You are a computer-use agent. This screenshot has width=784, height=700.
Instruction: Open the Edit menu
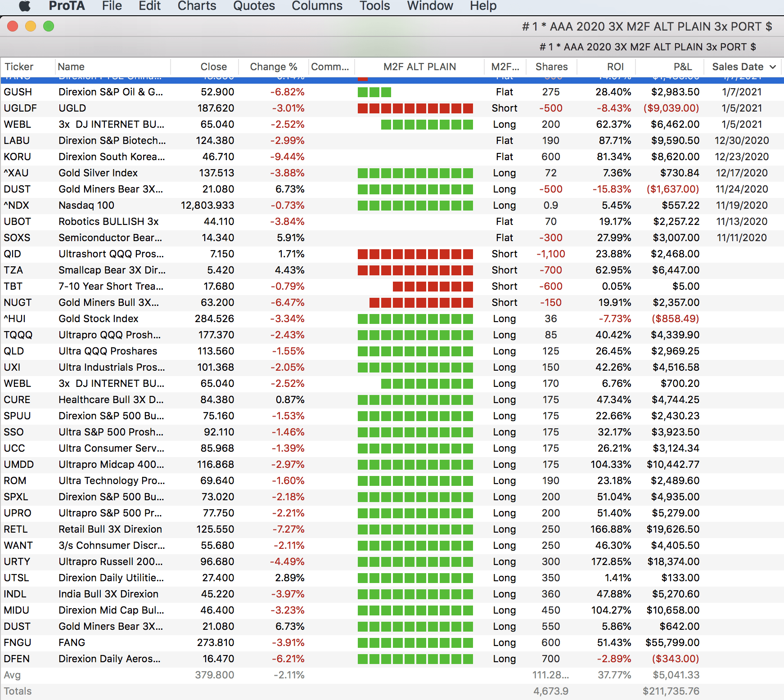tap(149, 6)
